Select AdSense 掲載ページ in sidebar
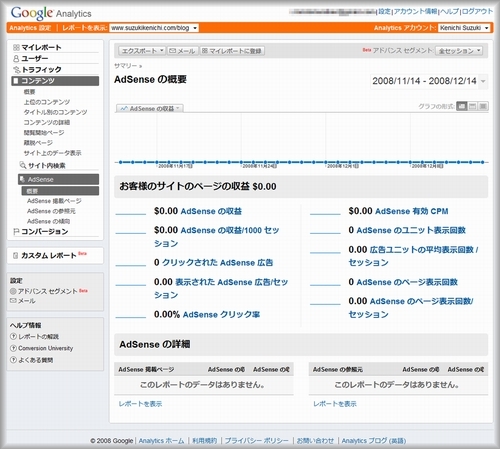Screen dimensions: 500x449 [x=54, y=201]
